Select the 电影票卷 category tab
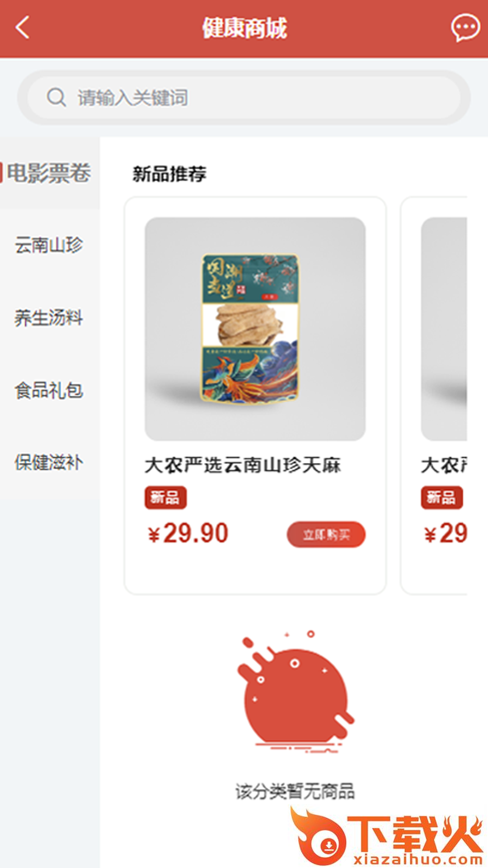The image size is (488, 868). point(50,173)
